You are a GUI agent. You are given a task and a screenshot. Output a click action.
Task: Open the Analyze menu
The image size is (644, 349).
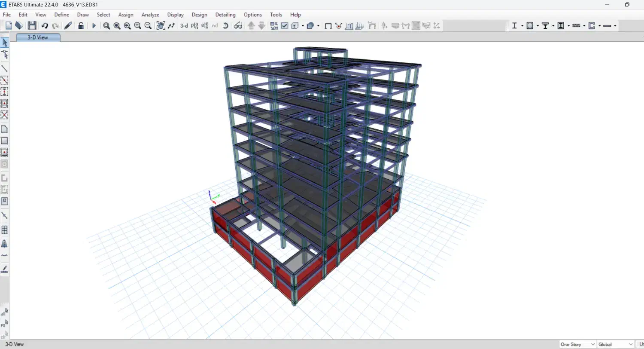(150, 15)
